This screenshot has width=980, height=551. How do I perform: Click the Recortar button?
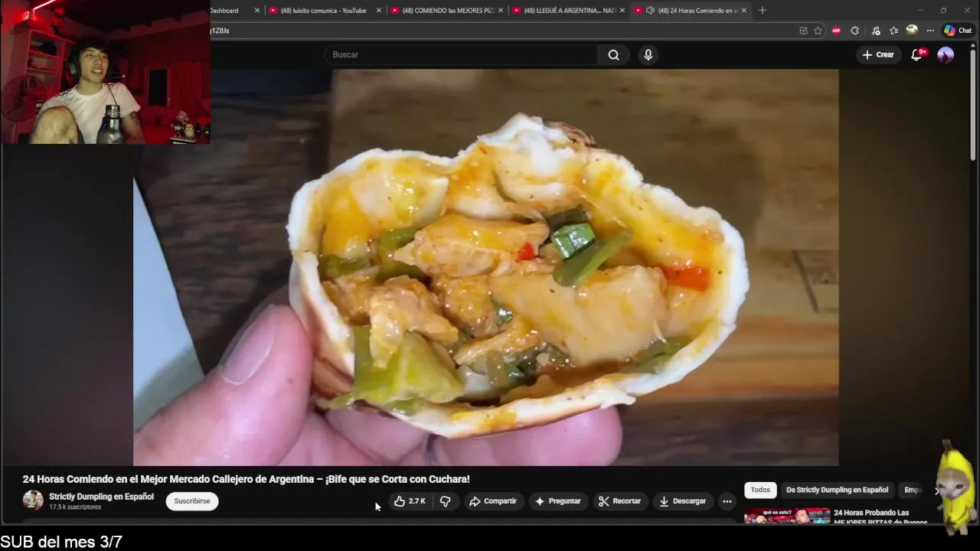619,501
